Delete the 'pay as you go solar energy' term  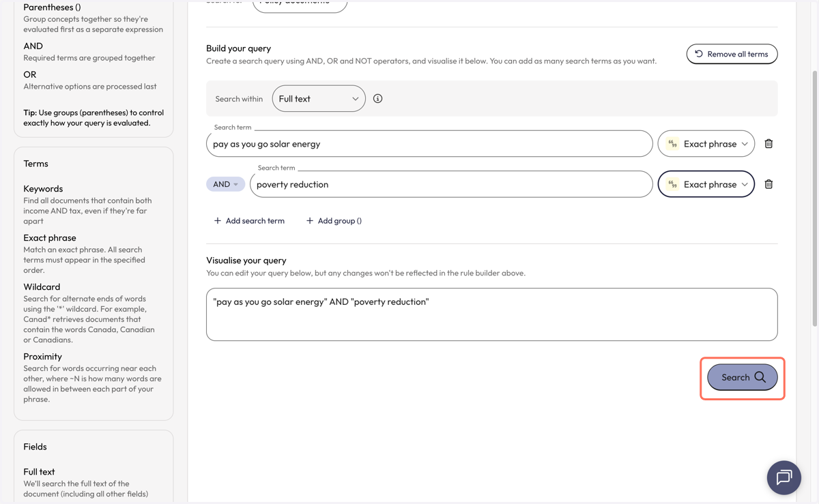point(768,144)
